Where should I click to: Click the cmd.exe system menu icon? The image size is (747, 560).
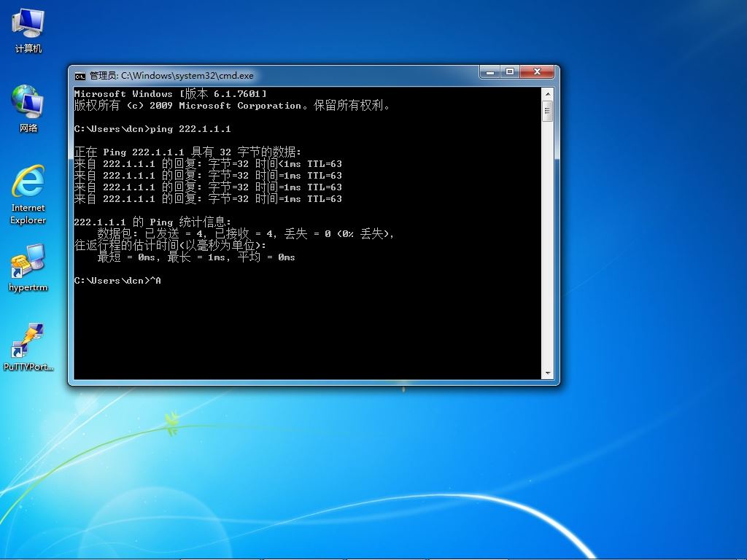pyautogui.click(x=80, y=76)
